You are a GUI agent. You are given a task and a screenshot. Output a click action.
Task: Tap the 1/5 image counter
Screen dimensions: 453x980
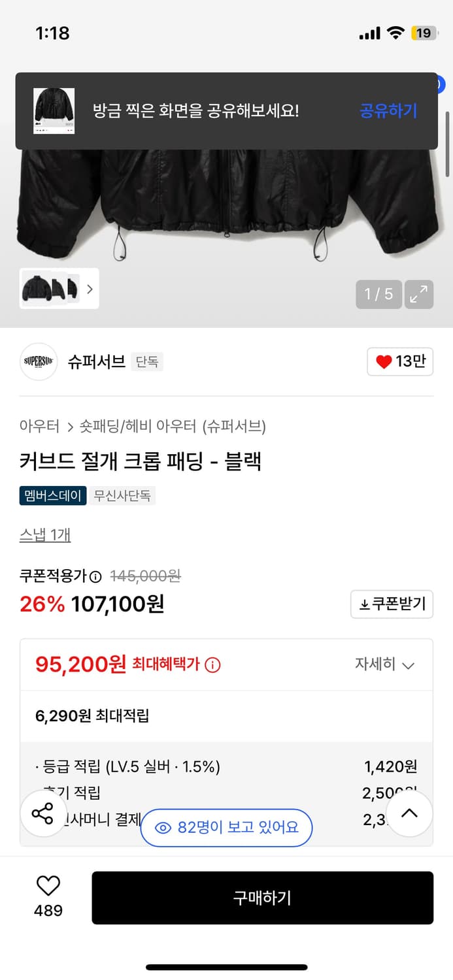(x=378, y=294)
